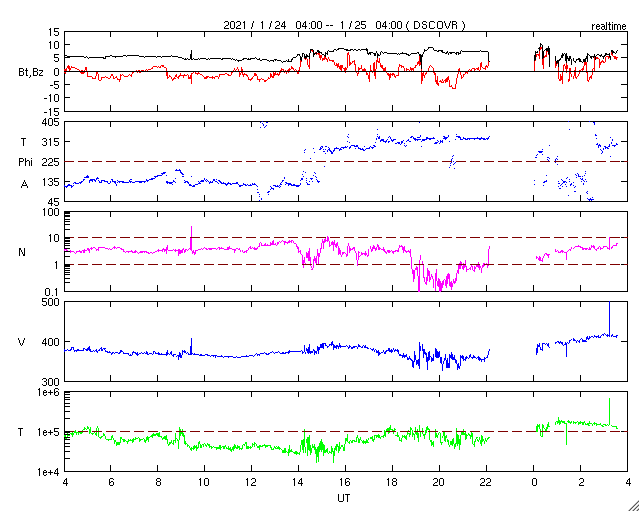Click the '405' tick on the Phi axis
This screenshot has width=640, height=512.
coord(51,122)
